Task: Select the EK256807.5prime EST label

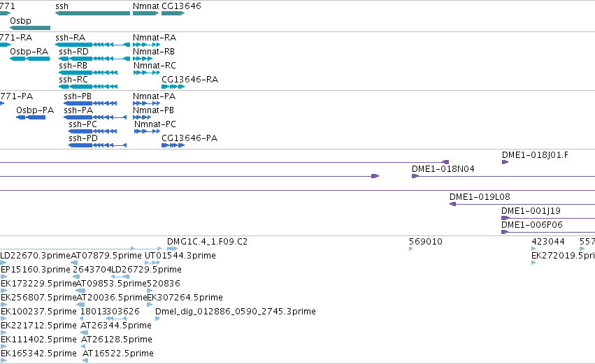Action: (x=38, y=298)
